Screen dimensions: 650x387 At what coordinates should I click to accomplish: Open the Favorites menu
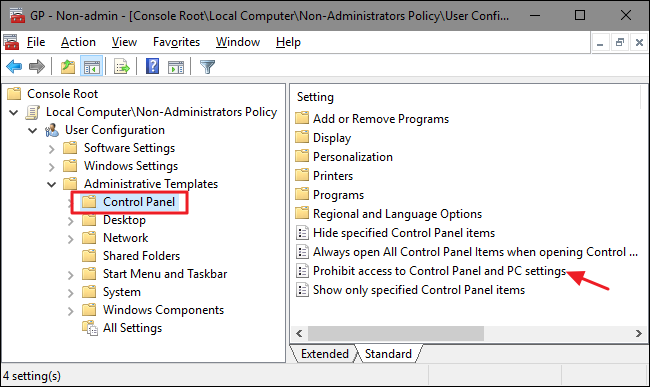[x=176, y=42]
